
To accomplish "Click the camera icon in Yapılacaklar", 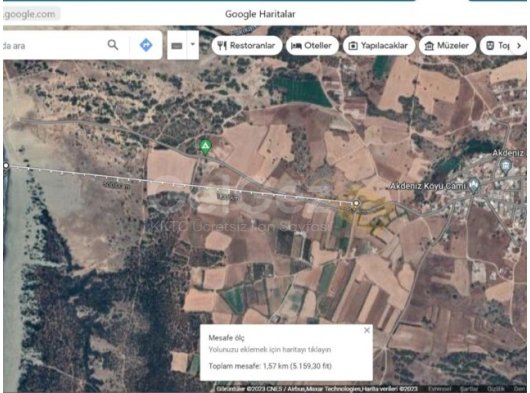I will (x=353, y=46).
